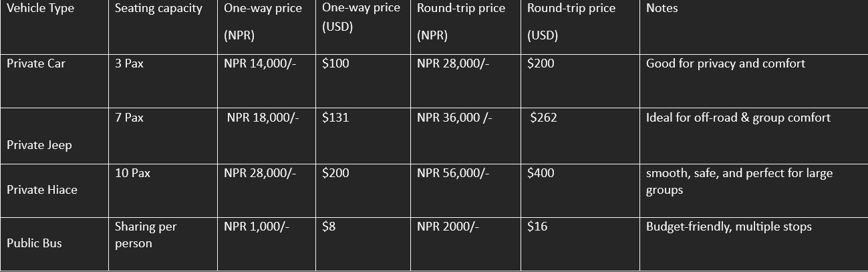Click the NPR 14,000/- price cell
Image resolution: width=868 pixels, height=272 pixels.
click(260, 64)
